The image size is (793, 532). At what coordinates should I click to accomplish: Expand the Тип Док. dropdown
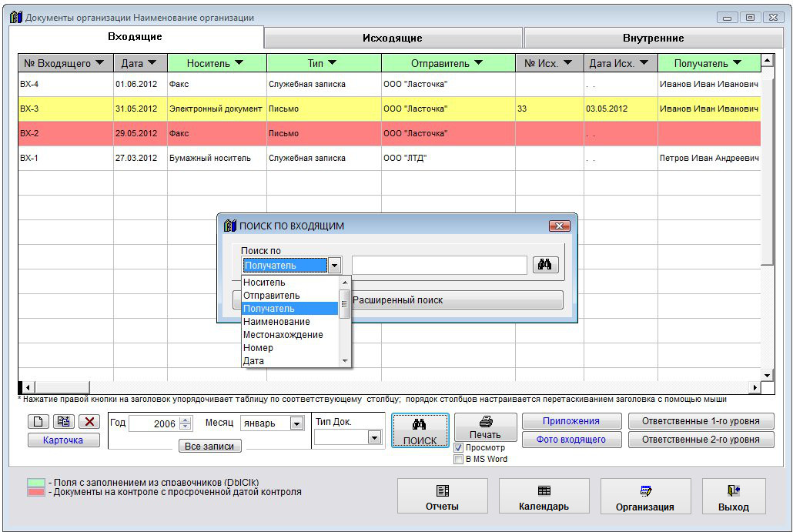pyautogui.click(x=374, y=437)
